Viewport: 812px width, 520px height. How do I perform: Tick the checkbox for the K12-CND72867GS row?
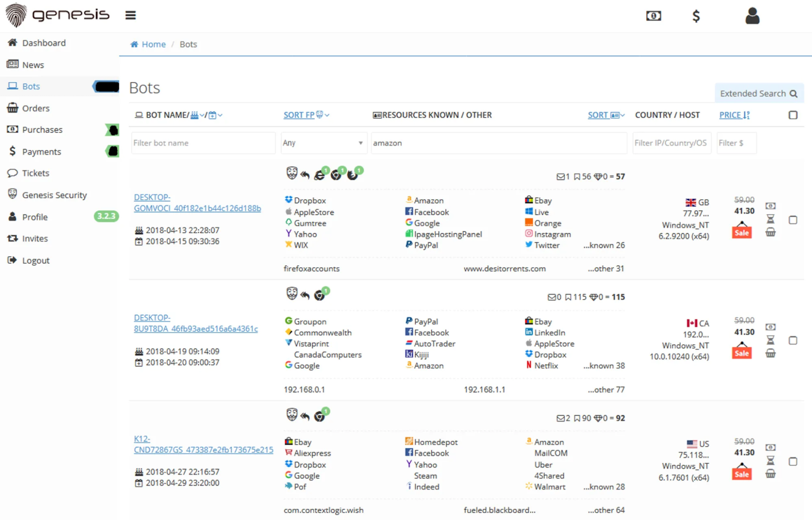[793, 461]
